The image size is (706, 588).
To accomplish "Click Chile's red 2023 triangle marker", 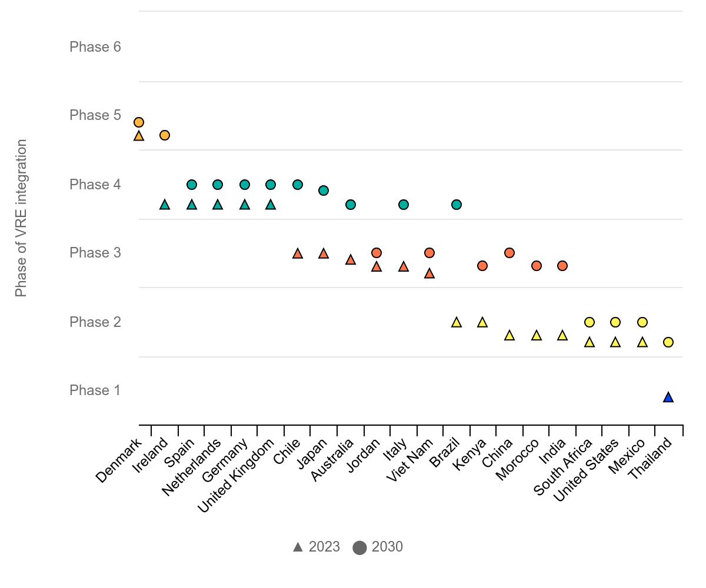I will point(298,253).
